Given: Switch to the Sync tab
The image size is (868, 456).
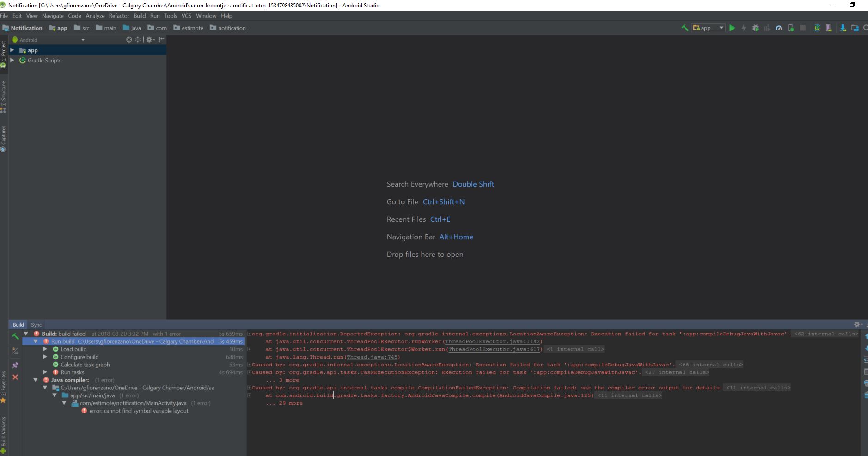Looking at the screenshot, I should coord(36,325).
